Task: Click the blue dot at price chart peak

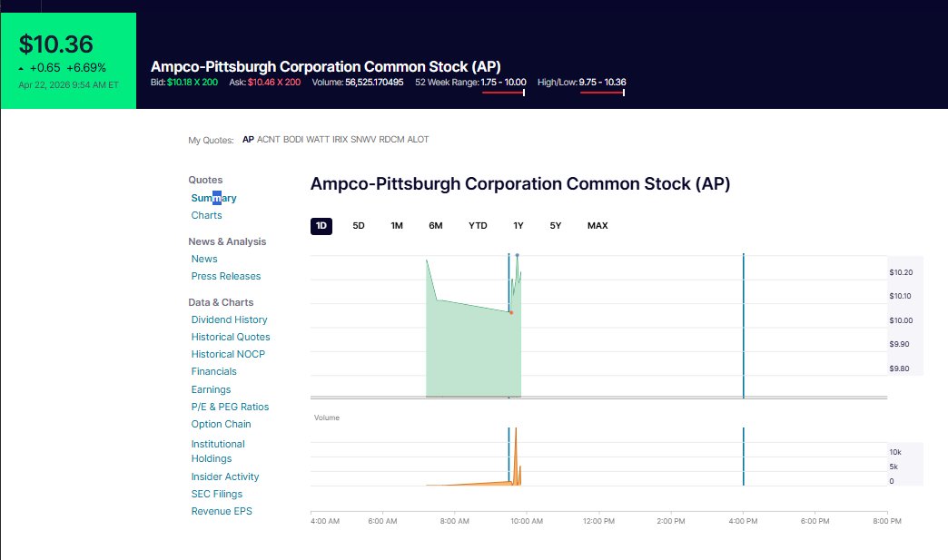Action: point(517,256)
